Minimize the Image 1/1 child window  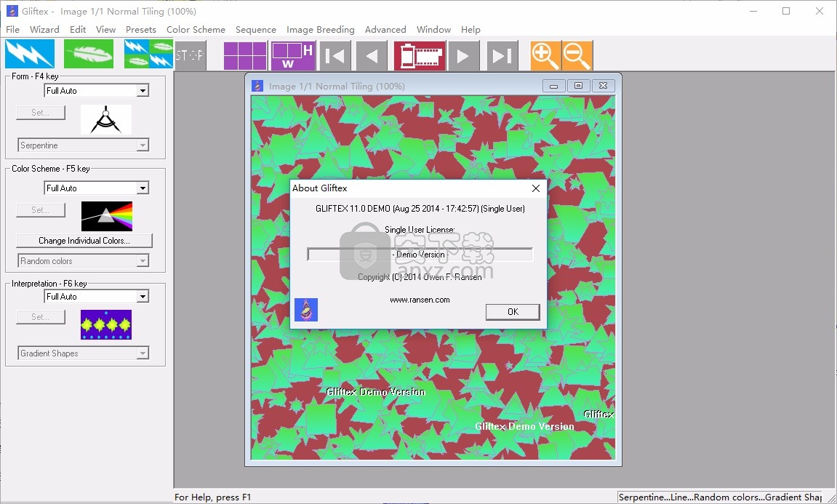click(x=553, y=86)
